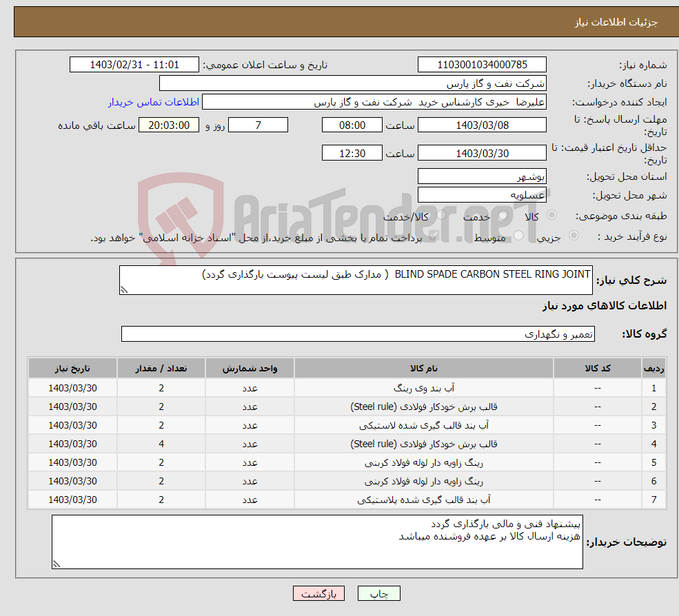Click the remaining days field showing 7
679x616 pixels.
tap(258, 125)
